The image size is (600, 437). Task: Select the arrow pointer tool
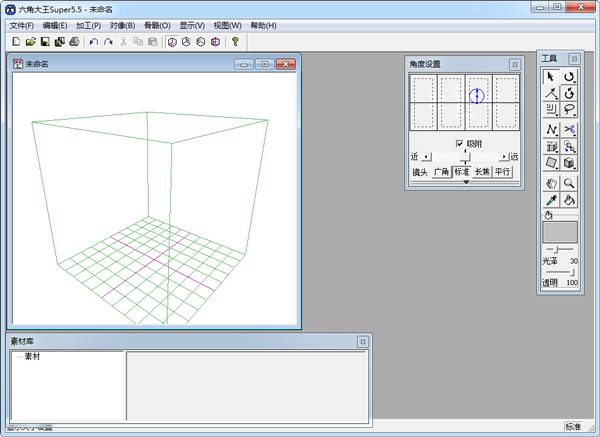tap(550, 76)
